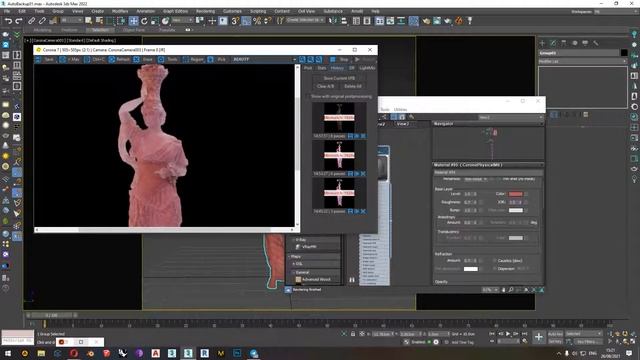Click the Base Layer Level value field
Screen dimensions: 640x360
(468, 194)
